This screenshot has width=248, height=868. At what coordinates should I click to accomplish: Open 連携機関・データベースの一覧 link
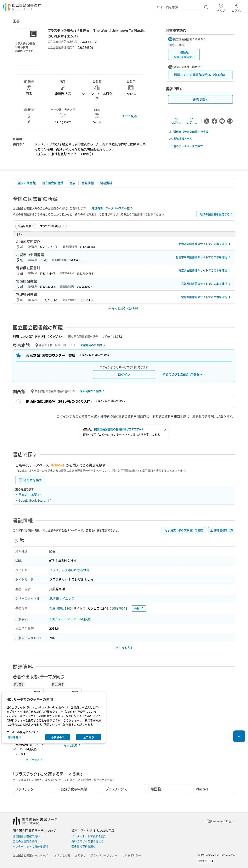(112, 208)
